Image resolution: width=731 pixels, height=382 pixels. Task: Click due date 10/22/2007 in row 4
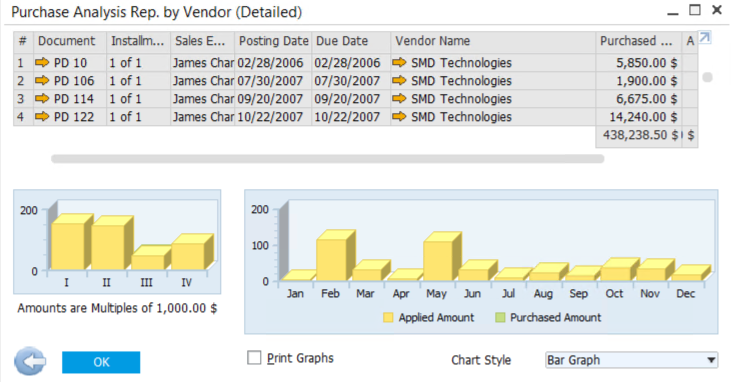click(351, 117)
